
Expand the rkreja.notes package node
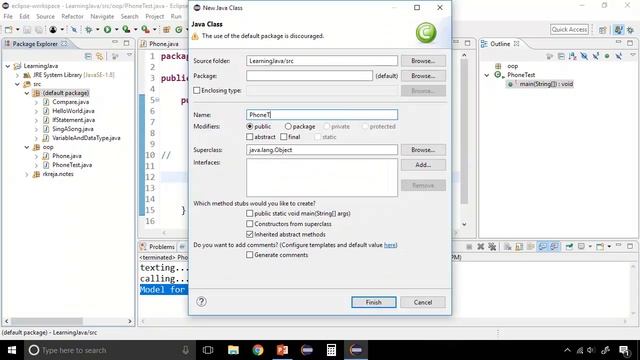(x=27, y=174)
